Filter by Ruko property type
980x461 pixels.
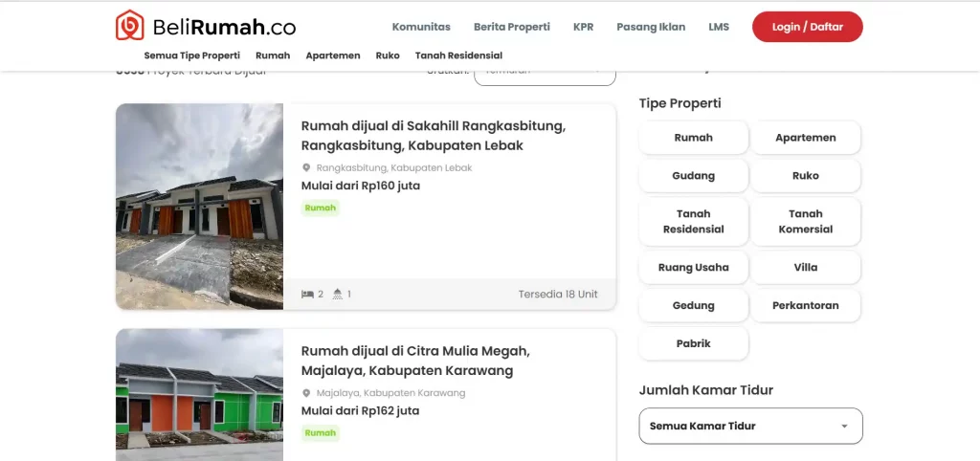pos(806,176)
